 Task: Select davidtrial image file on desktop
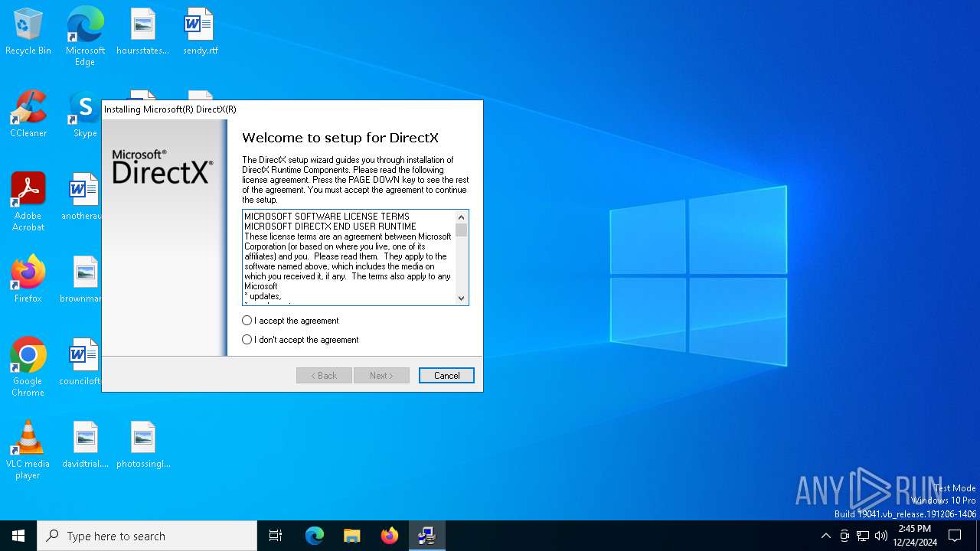point(85,445)
